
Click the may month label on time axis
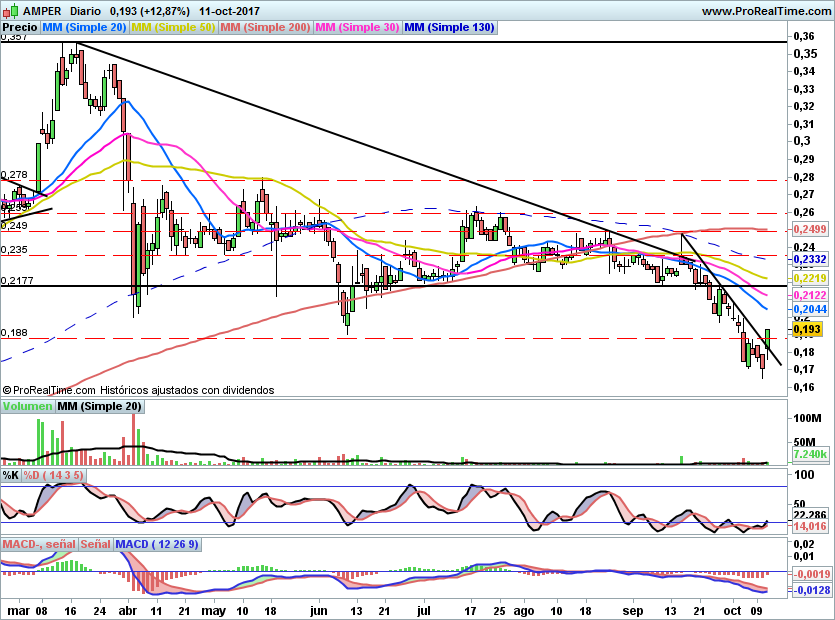tap(214, 611)
